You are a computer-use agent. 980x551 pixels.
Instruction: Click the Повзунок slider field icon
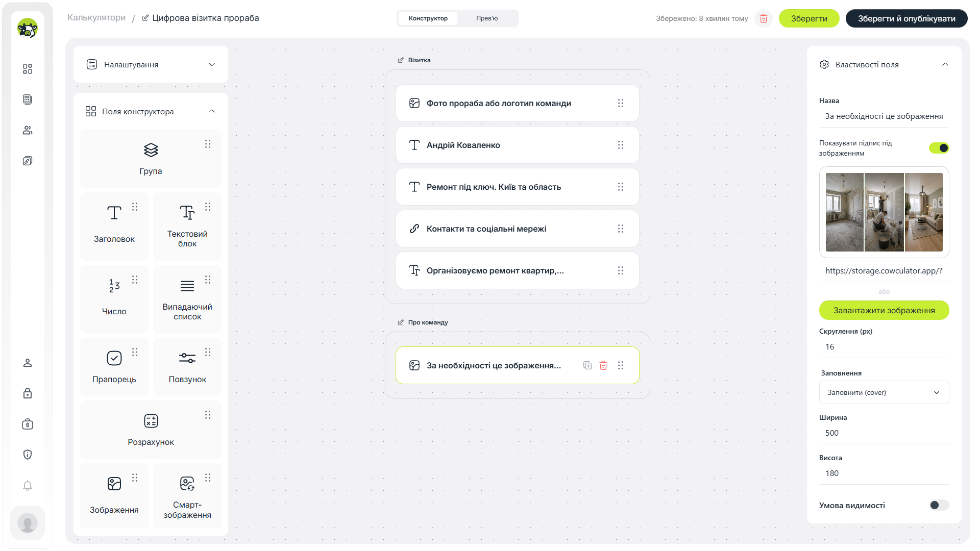pos(187,358)
